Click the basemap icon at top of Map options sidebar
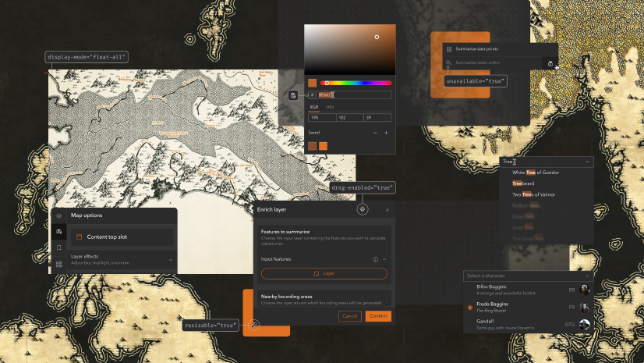Viewport: 644px width, 363px height. [58, 215]
